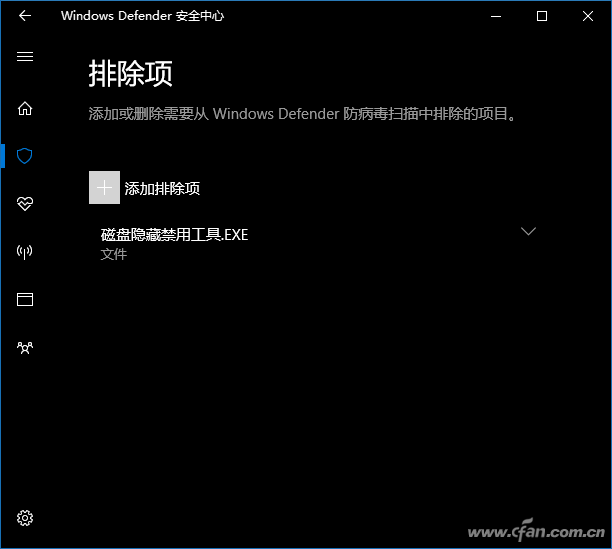The height and width of the screenshot is (549, 612).
Task: Open Family options people icon
Action: (25, 348)
